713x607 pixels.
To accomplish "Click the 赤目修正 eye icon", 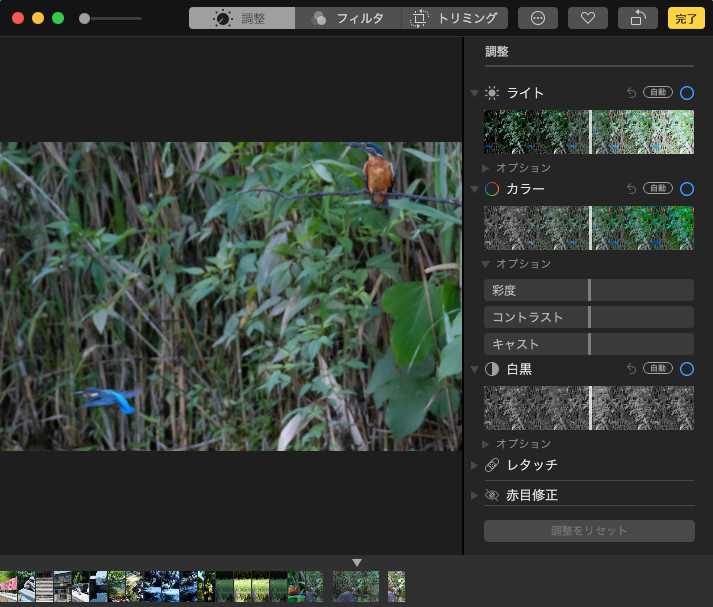I will pyautogui.click(x=492, y=495).
